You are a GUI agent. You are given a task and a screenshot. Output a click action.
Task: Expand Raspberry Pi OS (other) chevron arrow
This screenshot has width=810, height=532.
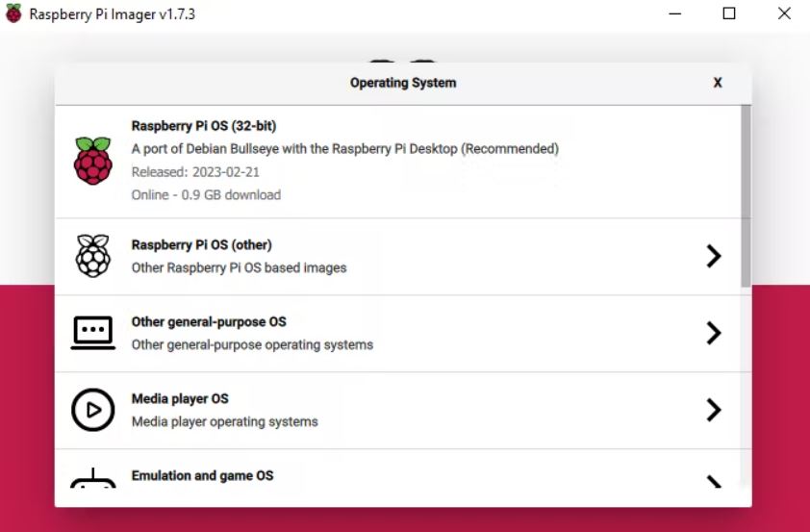[x=714, y=256]
